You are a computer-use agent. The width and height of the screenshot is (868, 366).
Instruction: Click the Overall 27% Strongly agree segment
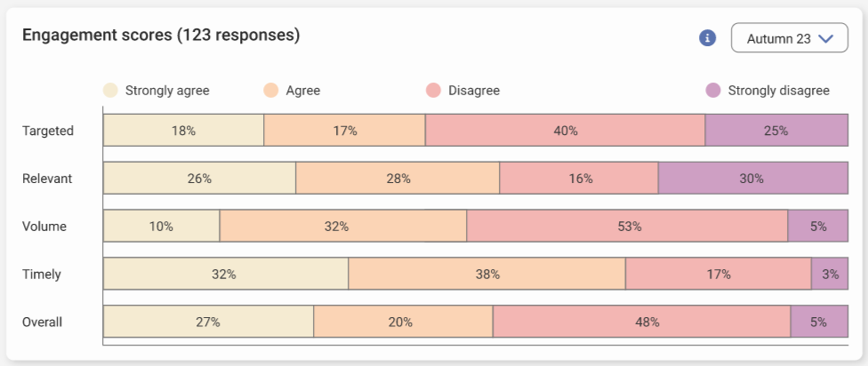(x=208, y=322)
